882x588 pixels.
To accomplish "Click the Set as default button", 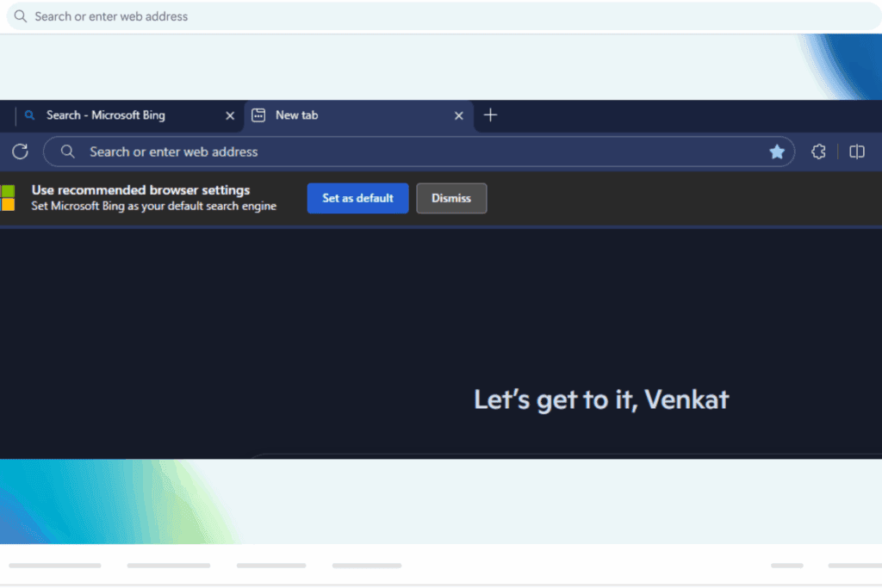I will click(357, 198).
